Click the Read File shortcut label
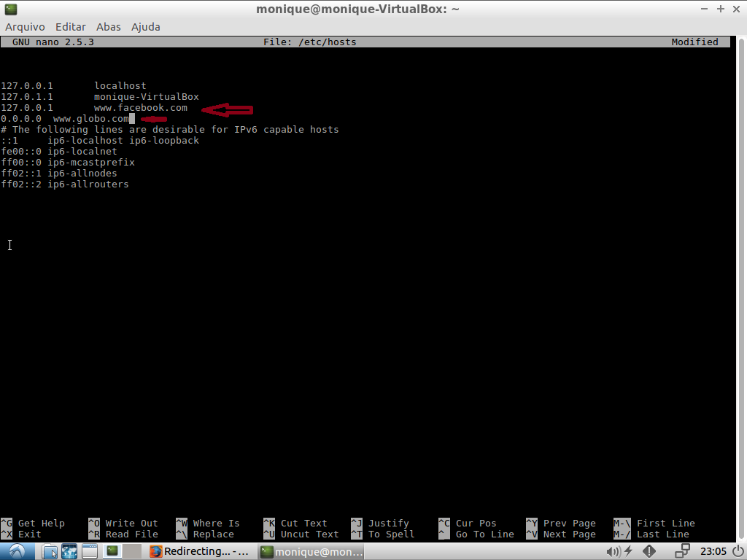 coord(131,534)
